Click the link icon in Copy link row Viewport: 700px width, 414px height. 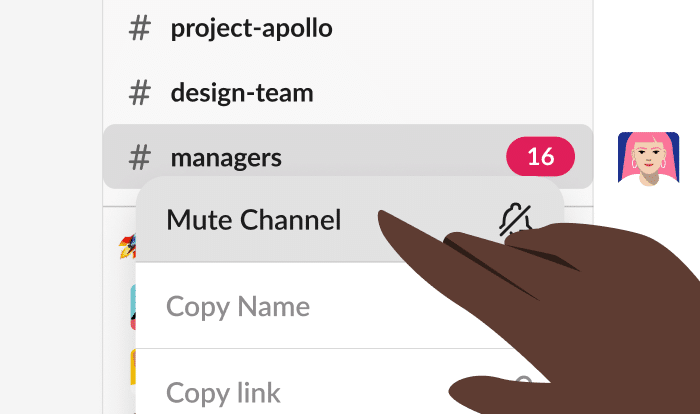[522, 383]
